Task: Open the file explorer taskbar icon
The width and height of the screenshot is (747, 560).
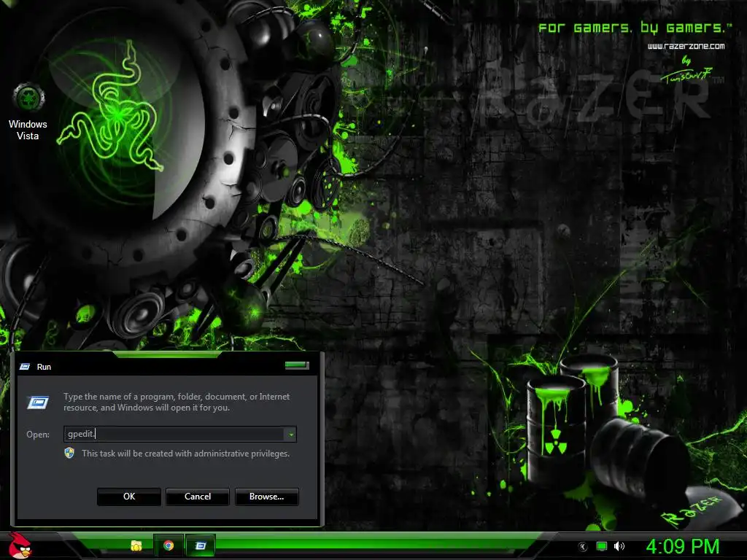Action: pos(136,545)
